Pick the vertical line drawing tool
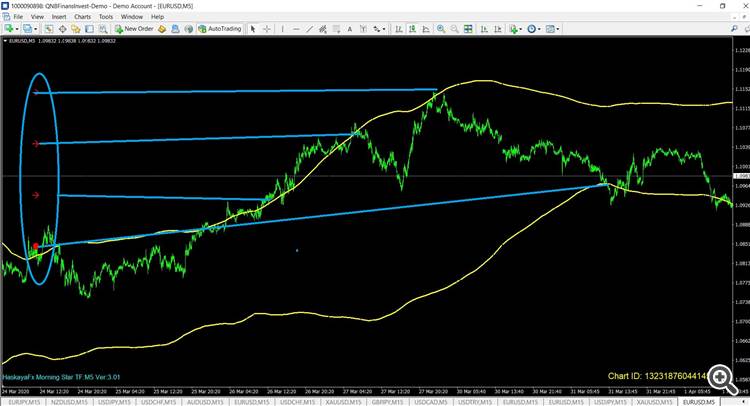The image size is (750, 406). pyautogui.click(x=283, y=29)
